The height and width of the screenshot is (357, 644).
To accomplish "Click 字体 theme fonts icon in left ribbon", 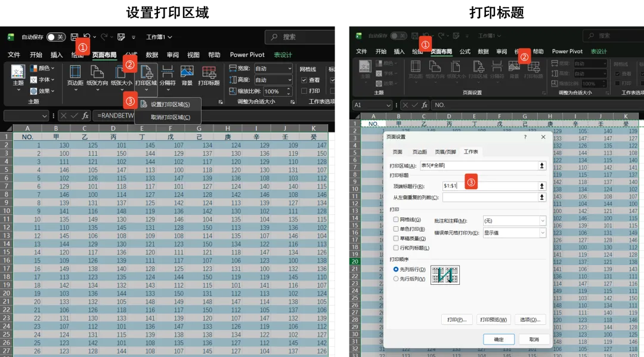I will tap(33, 79).
